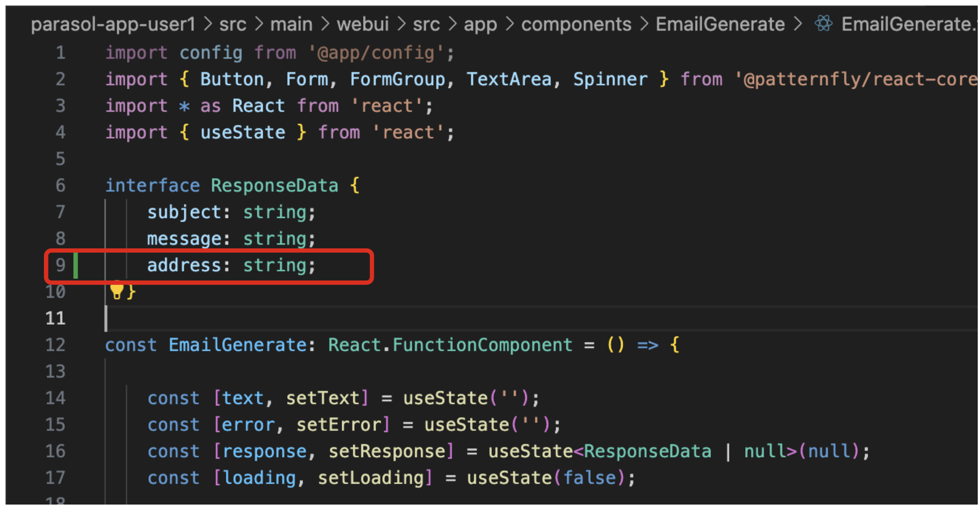
Task: Open the components breadcrumb dropdown
Action: pos(576,24)
